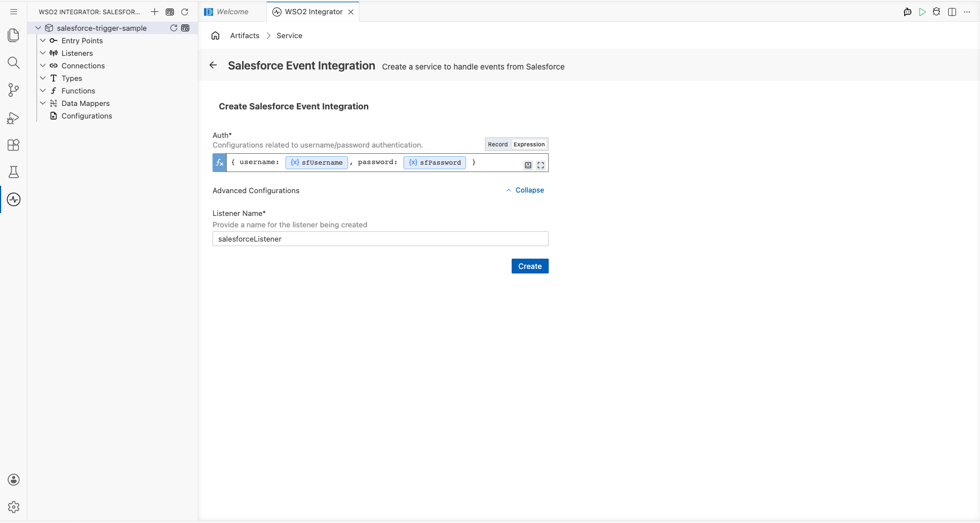
Task: Click the plus icon in sidebar header
Action: click(154, 11)
